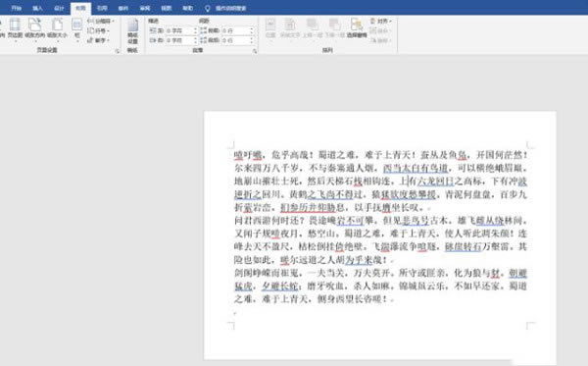The image size is (588, 366).
Task: Click the text "噫吁嚱" starting the document
Action: click(248, 155)
